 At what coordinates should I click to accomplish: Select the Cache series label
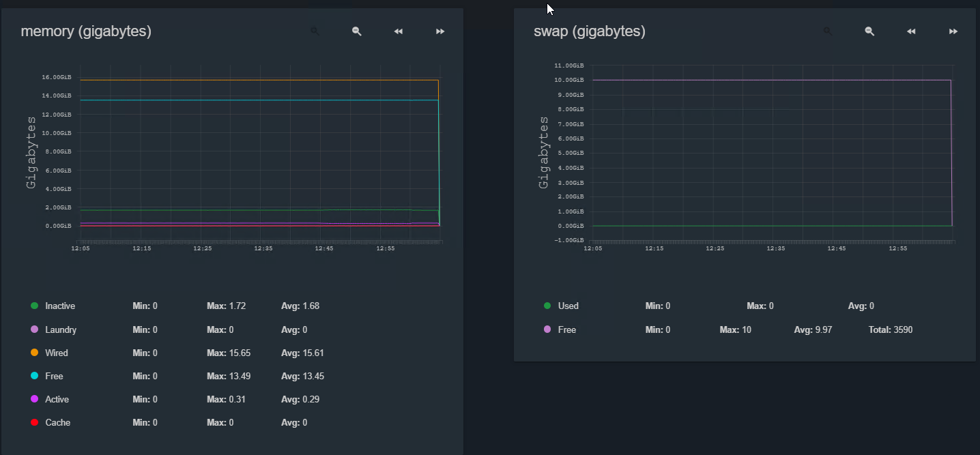coord(58,422)
